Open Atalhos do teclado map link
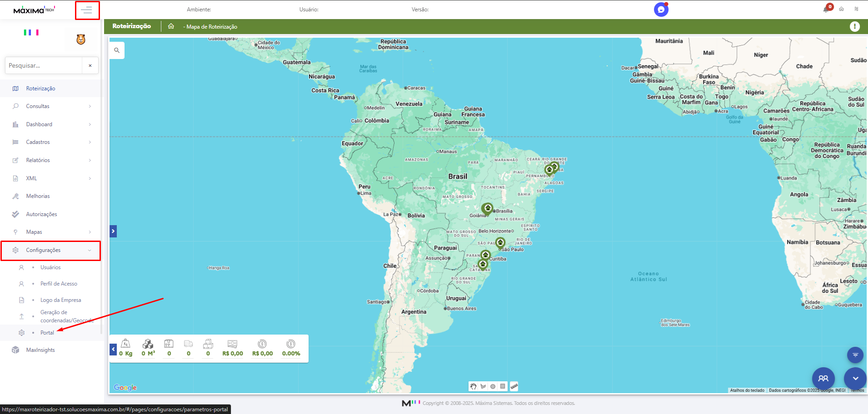This screenshot has width=868, height=414. pyautogui.click(x=747, y=390)
